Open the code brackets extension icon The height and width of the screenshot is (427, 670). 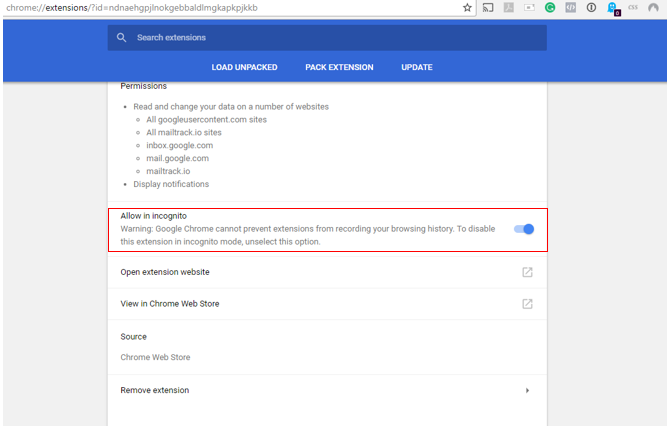click(x=570, y=8)
